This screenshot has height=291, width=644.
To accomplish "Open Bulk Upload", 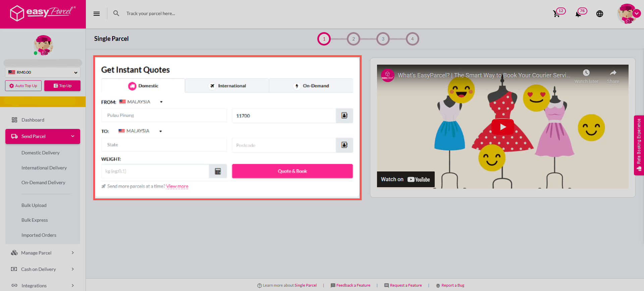I will 34,205.
